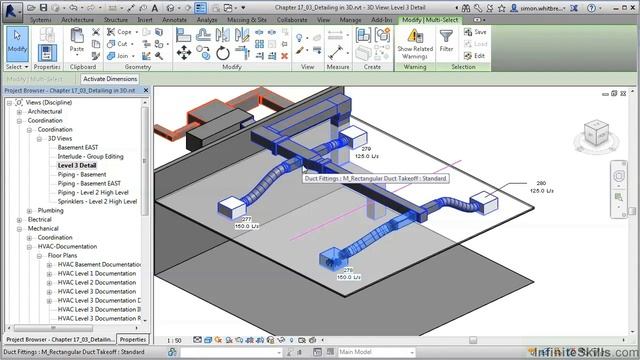Click the Open folder icon in quick access toolbar

pos(31,7)
